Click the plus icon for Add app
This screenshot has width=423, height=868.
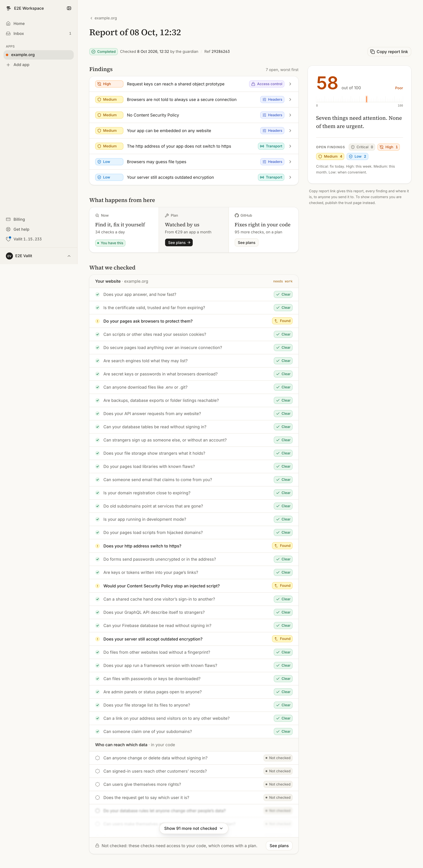[8, 65]
